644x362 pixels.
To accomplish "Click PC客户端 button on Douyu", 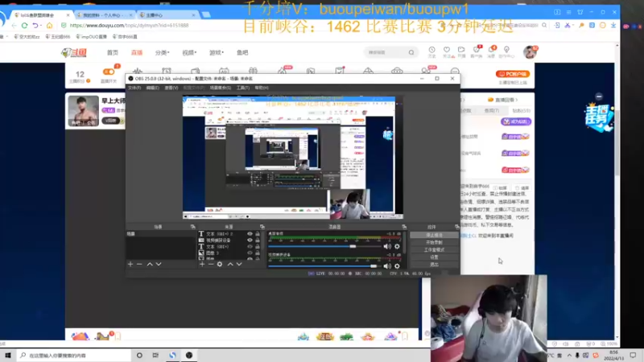I will [513, 74].
